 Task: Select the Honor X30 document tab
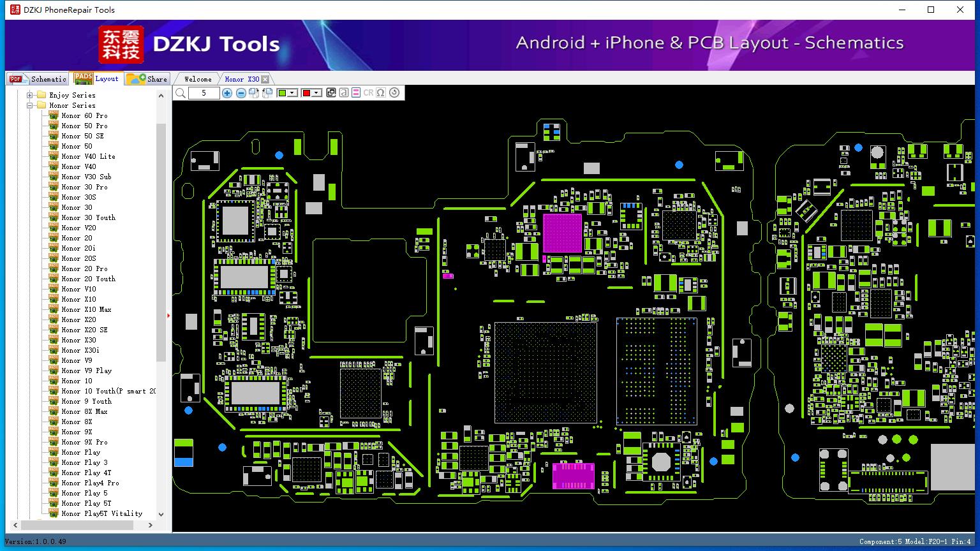242,79
